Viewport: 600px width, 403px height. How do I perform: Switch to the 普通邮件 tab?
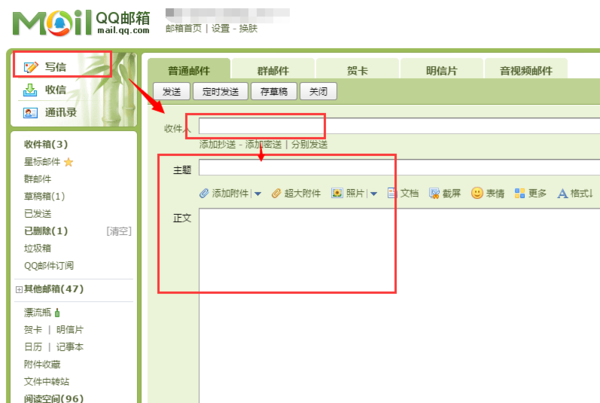(189, 70)
